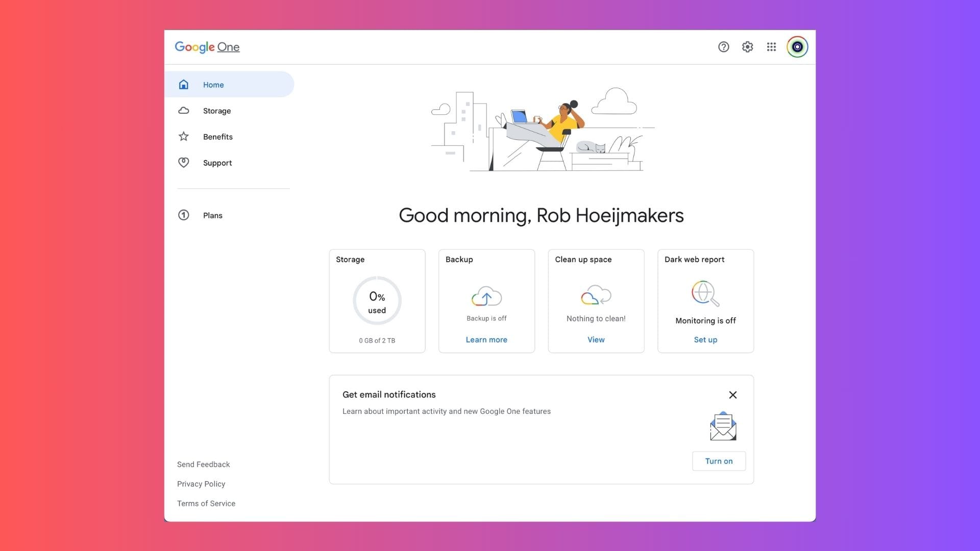Open the Plans sidebar item
980x551 pixels.
point(212,215)
